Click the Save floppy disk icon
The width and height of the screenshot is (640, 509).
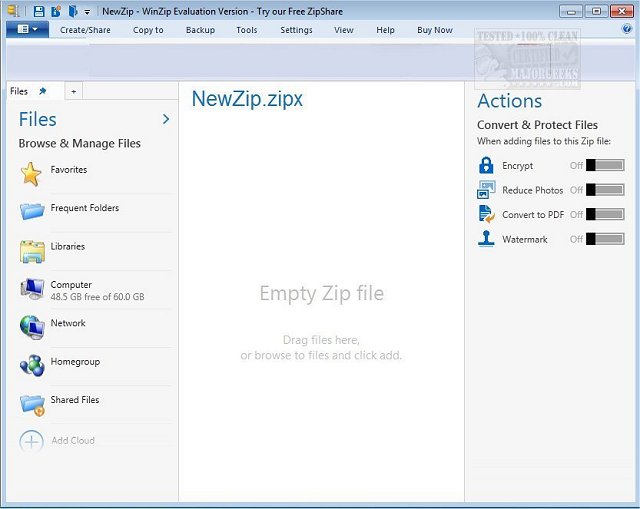coord(39,11)
